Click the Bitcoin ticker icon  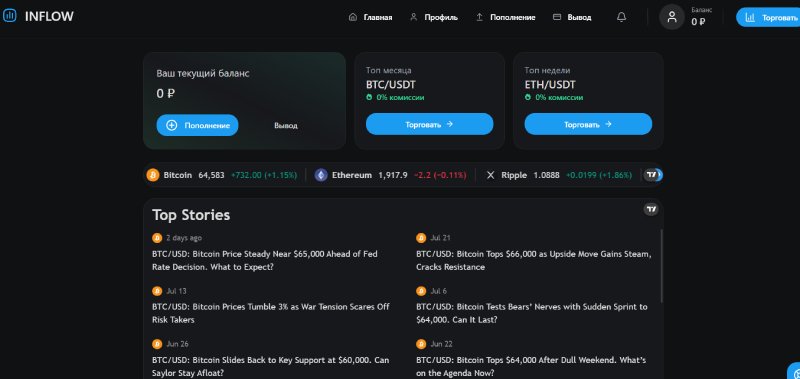coord(153,175)
